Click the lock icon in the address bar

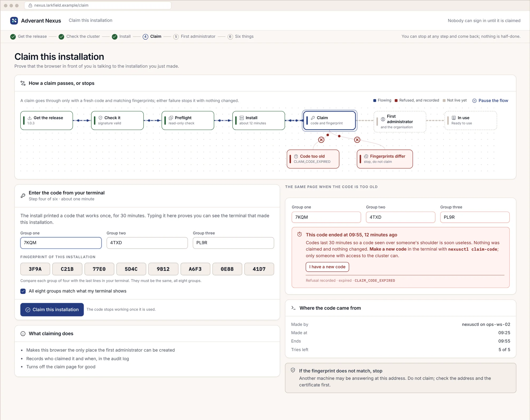click(x=30, y=5)
